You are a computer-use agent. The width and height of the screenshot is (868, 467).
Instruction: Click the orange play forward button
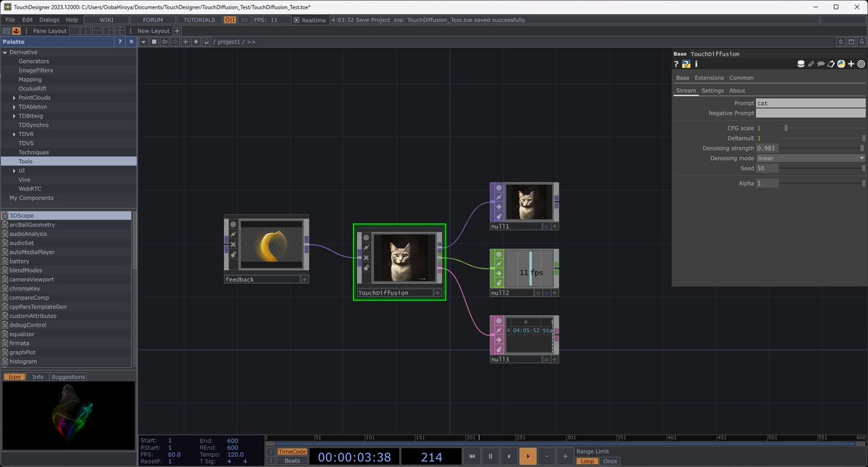coord(528,456)
